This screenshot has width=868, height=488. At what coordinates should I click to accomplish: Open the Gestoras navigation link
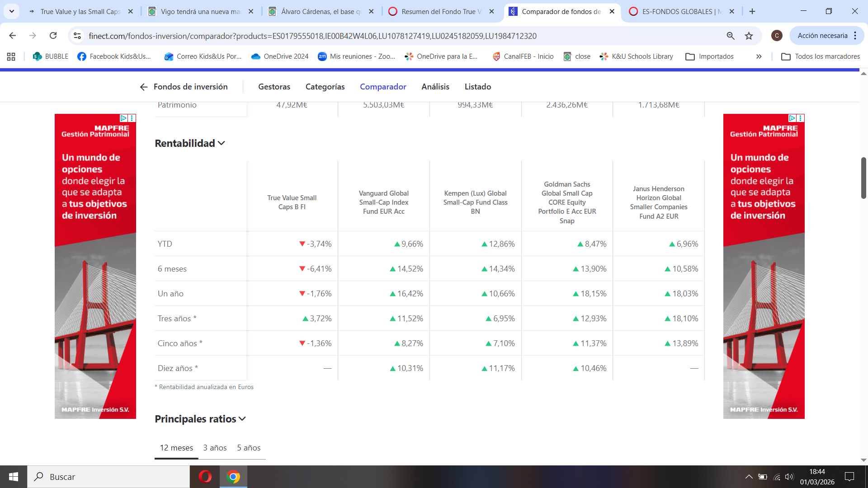point(274,87)
